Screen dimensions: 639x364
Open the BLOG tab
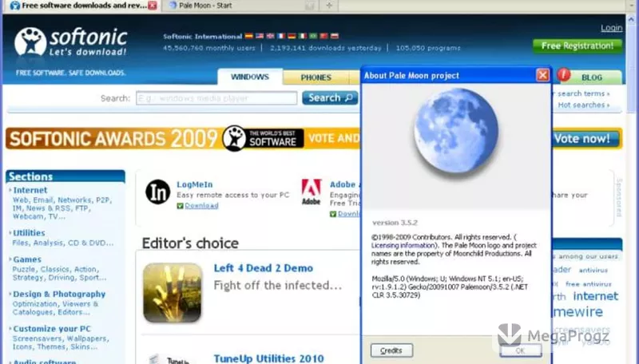[592, 77]
